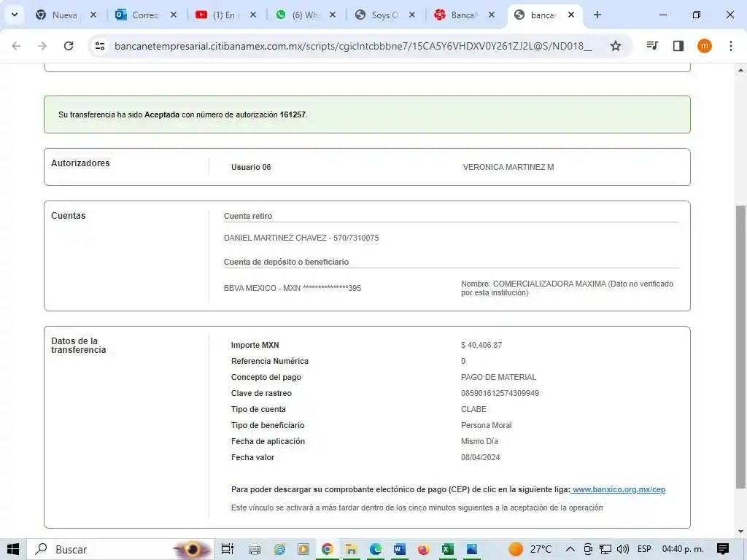Open the media control icon in toolbar
Image resolution: width=747 pixels, height=560 pixels.
click(652, 46)
